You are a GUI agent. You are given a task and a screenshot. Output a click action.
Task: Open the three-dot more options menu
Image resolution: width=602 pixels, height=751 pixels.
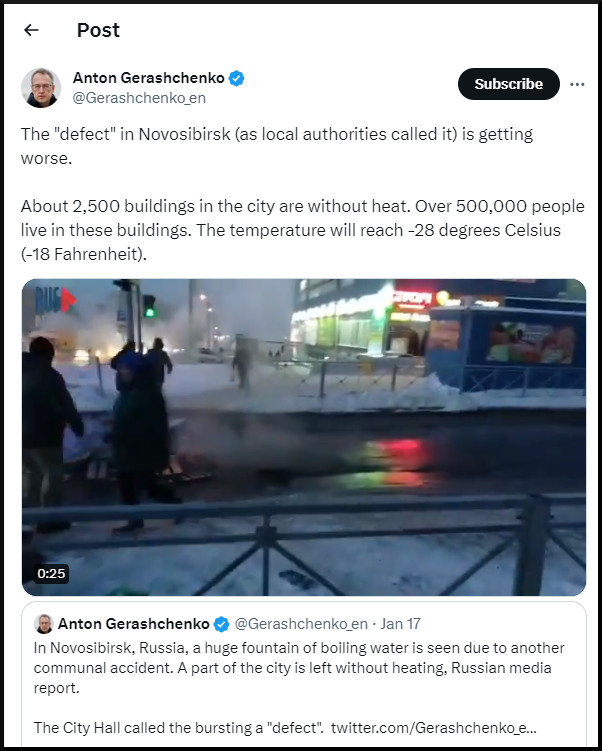(577, 84)
